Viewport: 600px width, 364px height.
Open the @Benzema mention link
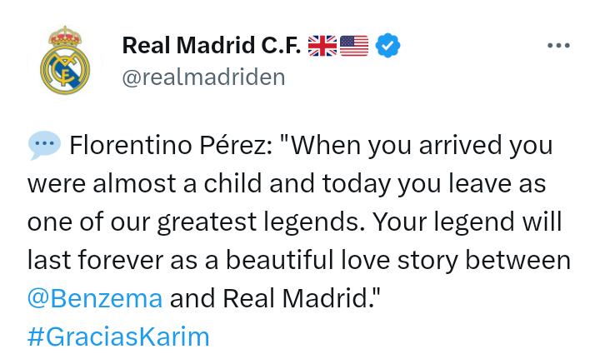coord(95,298)
